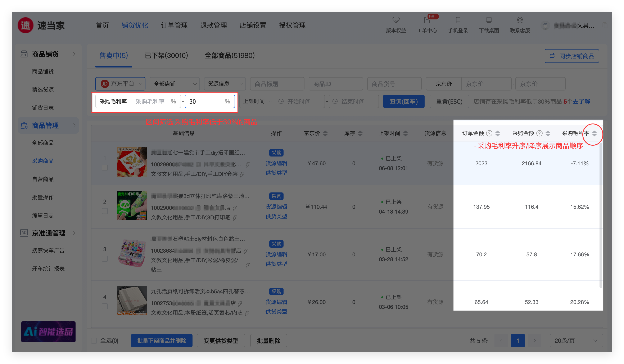Open the 订单管理 top menu
The height and width of the screenshot is (364, 624).
[174, 25]
